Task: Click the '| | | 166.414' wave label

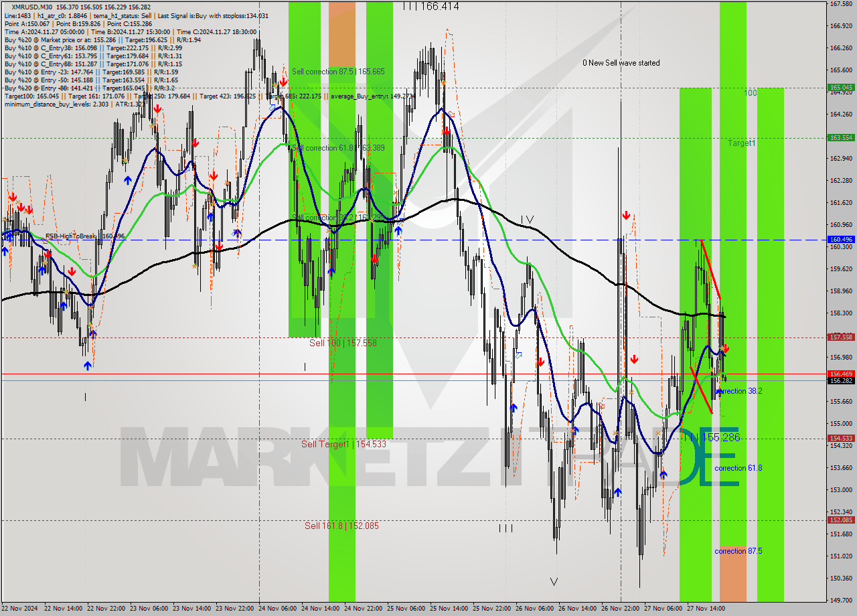Action: [431, 6]
